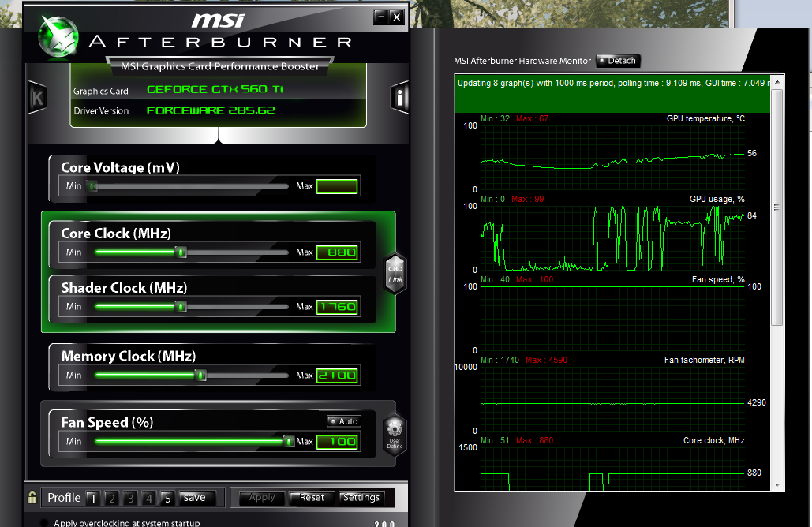812x527 pixels.
Task: Select Profile slot 3
Action: (x=130, y=498)
